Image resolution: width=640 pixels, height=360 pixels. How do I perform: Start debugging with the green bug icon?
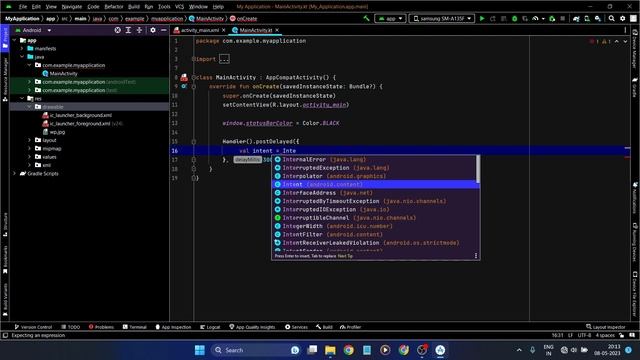pos(514,18)
